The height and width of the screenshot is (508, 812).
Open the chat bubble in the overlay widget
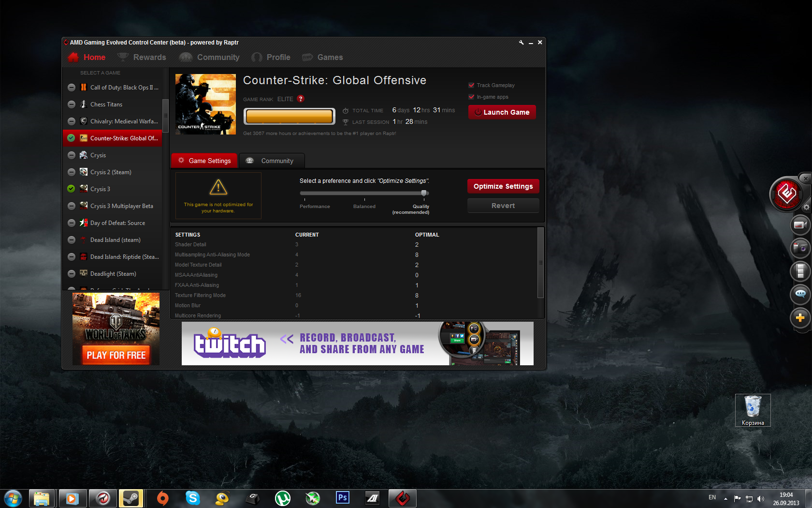[800, 294]
